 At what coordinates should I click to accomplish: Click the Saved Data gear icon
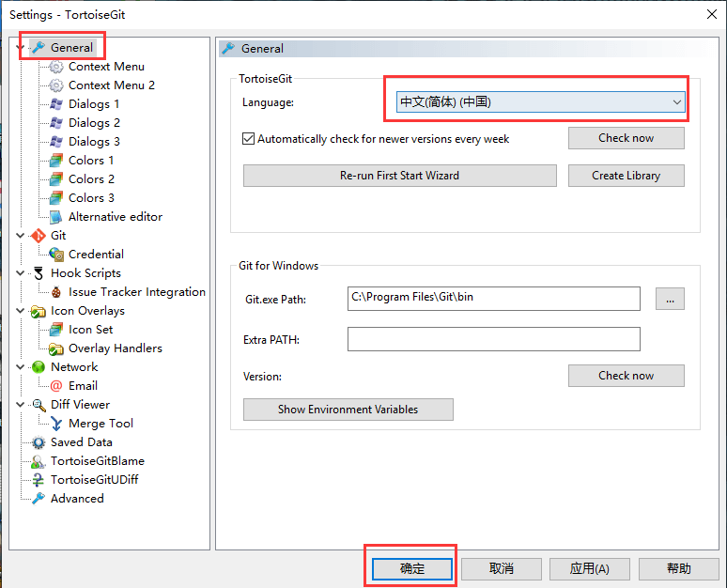pyautogui.click(x=39, y=442)
